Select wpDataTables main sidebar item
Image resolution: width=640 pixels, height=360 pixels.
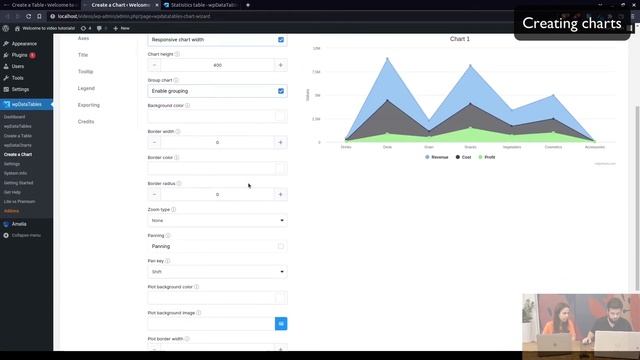pos(27,104)
